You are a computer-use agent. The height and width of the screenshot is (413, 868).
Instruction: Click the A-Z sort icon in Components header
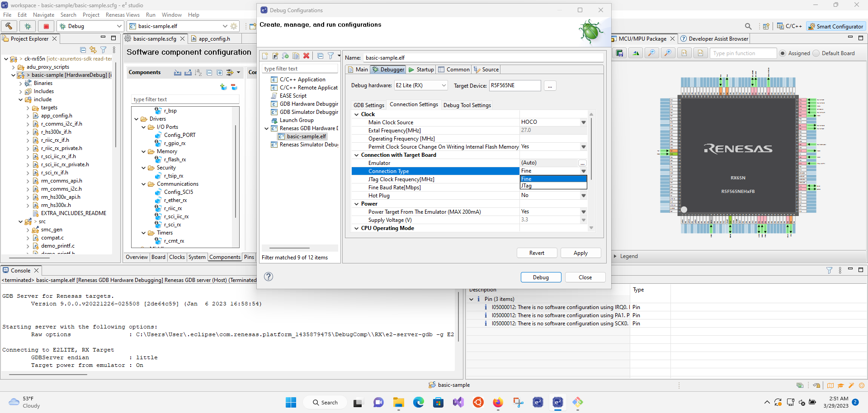[x=198, y=72]
